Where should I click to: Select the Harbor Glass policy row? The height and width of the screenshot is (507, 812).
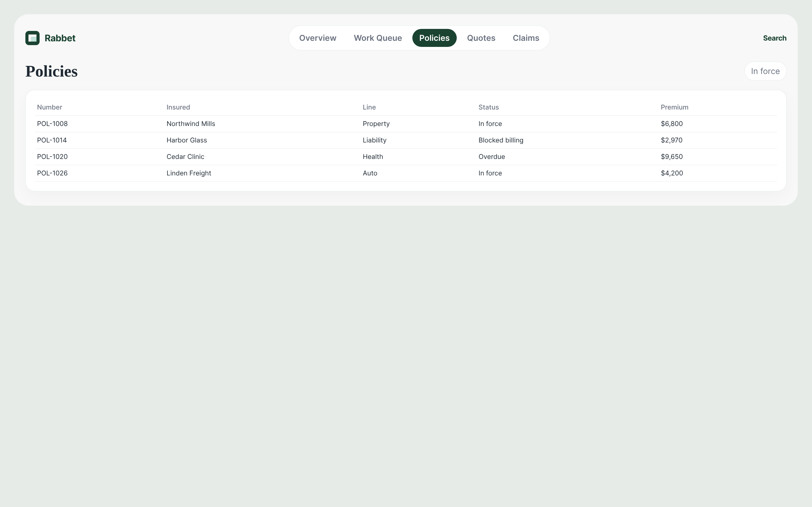[406, 140]
